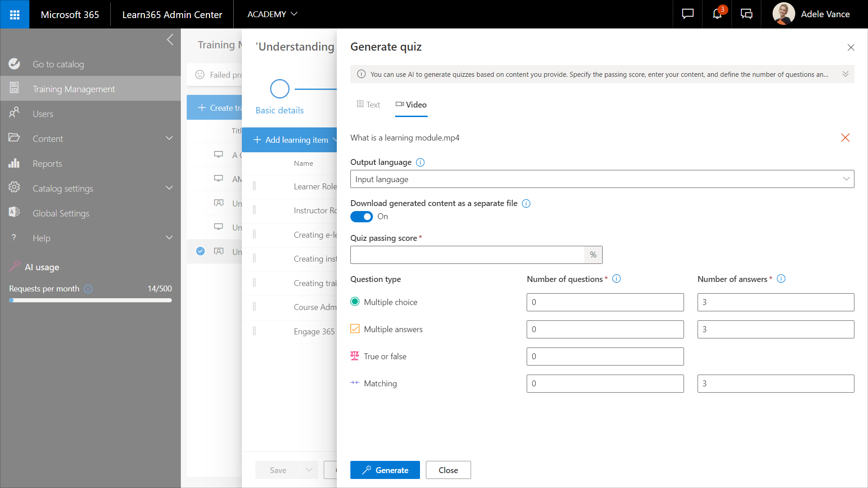The width and height of the screenshot is (868, 488).
Task: Collapse the left navigation sidebar
Action: 170,40
